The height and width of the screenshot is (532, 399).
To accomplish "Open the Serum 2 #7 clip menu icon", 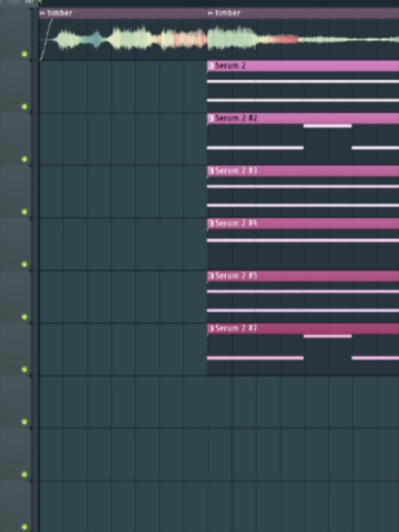I will pyautogui.click(x=210, y=328).
